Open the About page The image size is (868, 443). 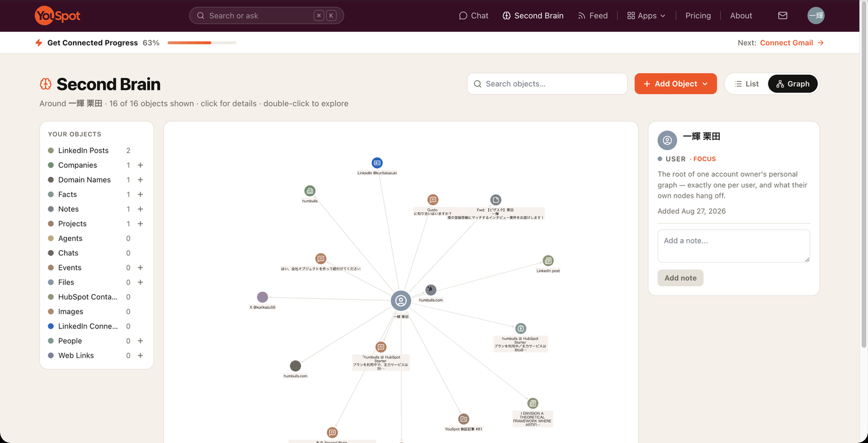[x=741, y=16]
